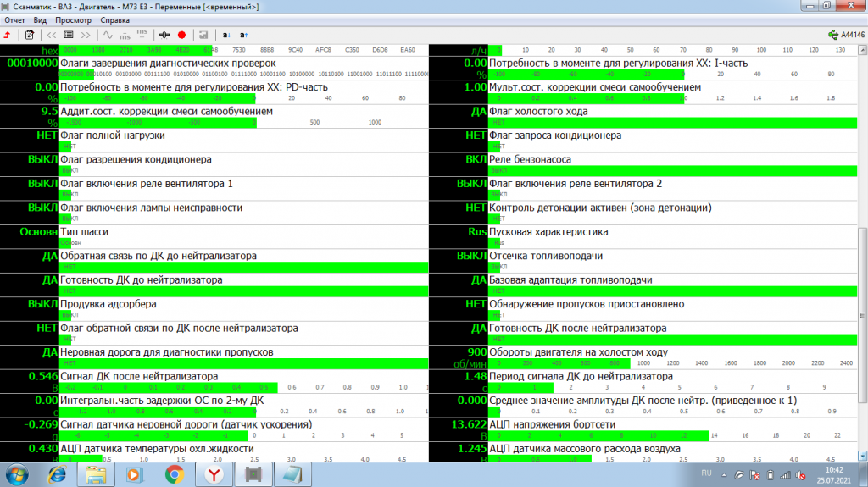Select 'Неровная дорога для диагностики пропусков' row
Screen dimensions: 868x487
click(x=214, y=357)
